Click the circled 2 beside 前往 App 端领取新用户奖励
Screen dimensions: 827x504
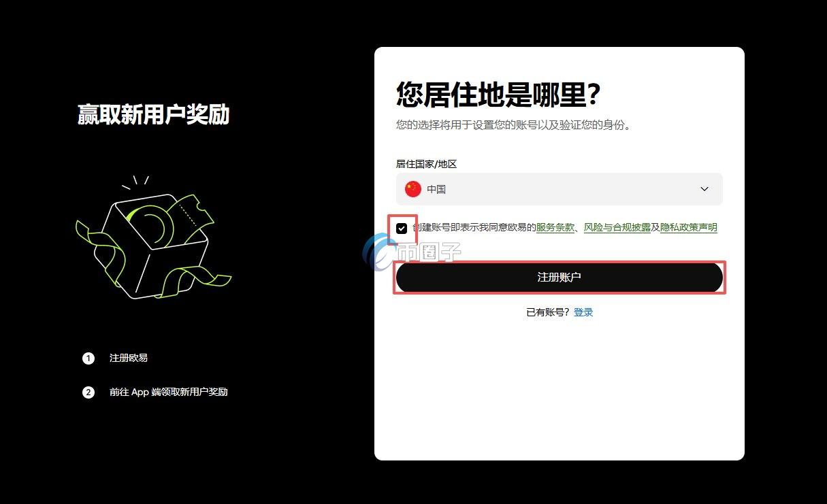point(88,392)
